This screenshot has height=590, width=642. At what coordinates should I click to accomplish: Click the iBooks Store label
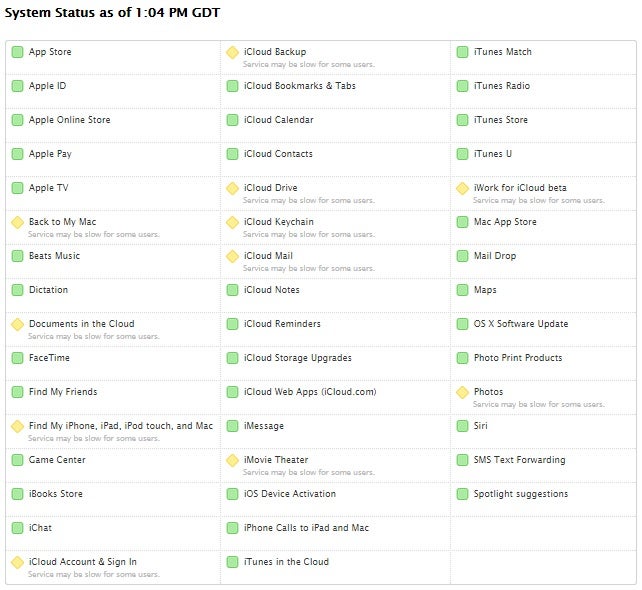[x=56, y=494]
